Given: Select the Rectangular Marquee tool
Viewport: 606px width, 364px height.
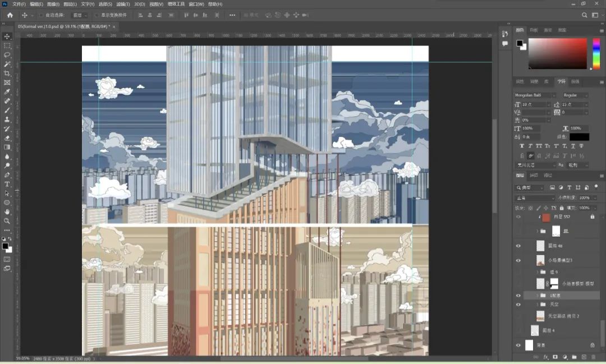Looking at the screenshot, I should [7, 45].
